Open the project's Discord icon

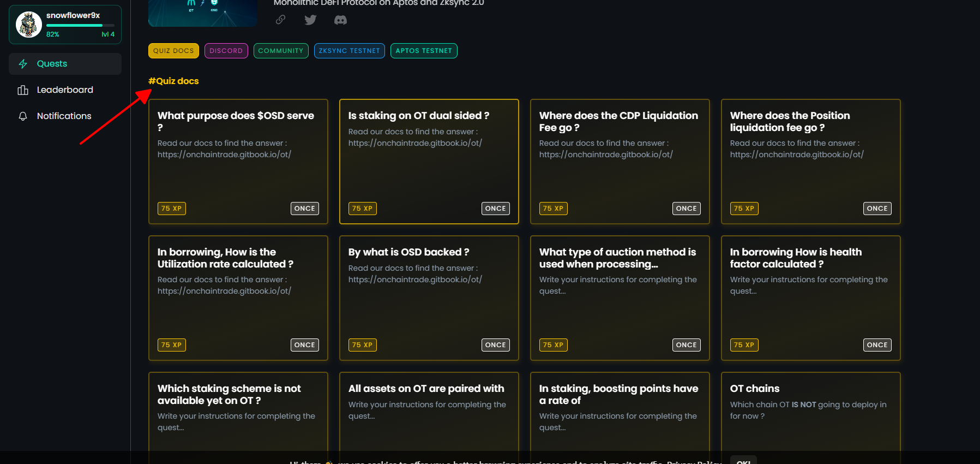click(340, 20)
